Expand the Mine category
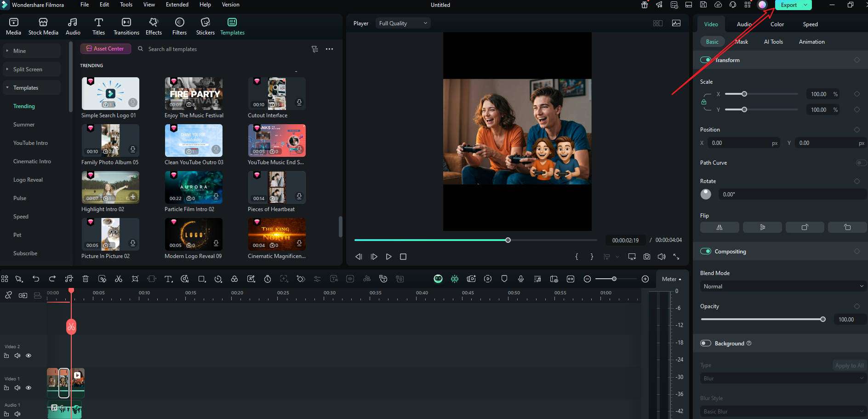Image resolution: width=868 pixels, height=419 pixels. click(32, 51)
